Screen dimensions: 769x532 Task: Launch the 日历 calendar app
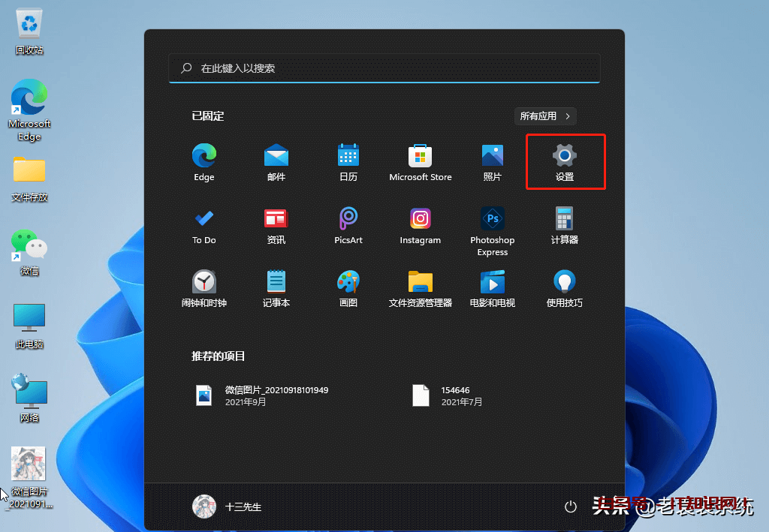tap(348, 163)
